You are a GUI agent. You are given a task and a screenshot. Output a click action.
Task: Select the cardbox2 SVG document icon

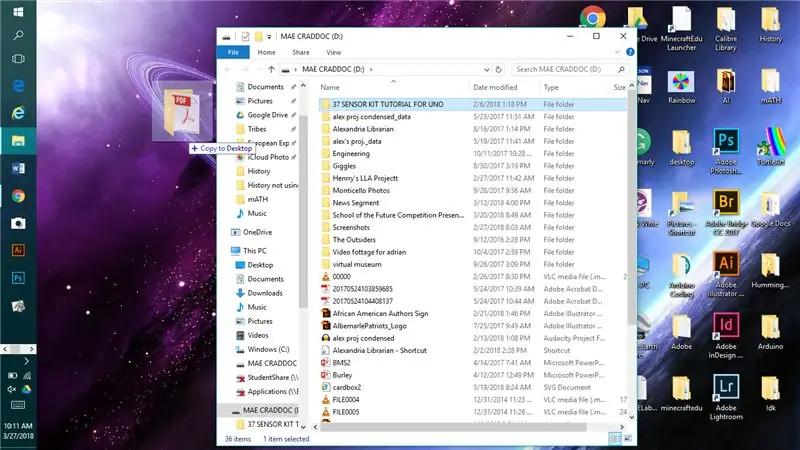326,387
